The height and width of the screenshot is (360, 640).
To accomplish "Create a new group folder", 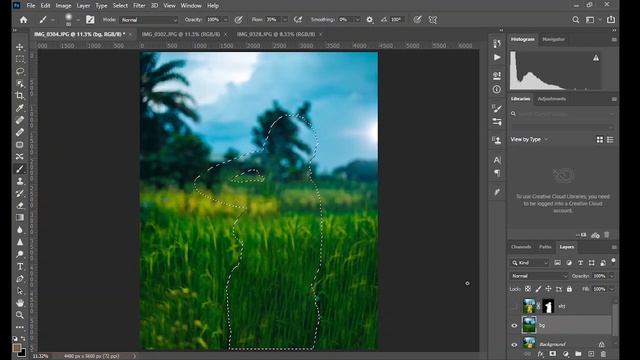I will (x=578, y=354).
